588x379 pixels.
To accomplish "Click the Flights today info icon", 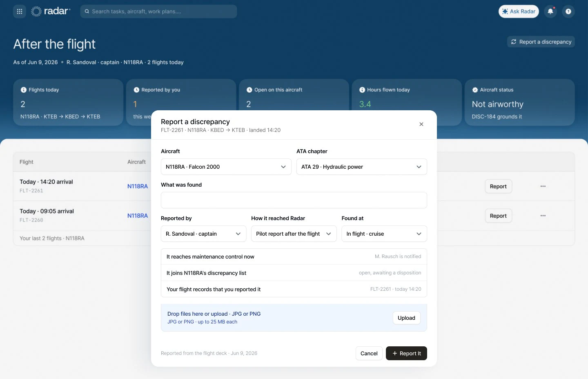I will (24, 90).
